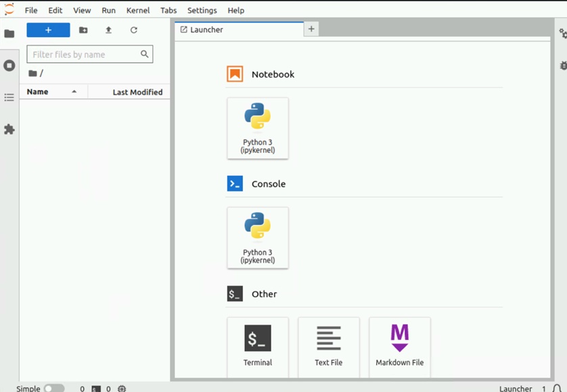
Task: Click the Other section heading
Action: (x=265, y=294)
